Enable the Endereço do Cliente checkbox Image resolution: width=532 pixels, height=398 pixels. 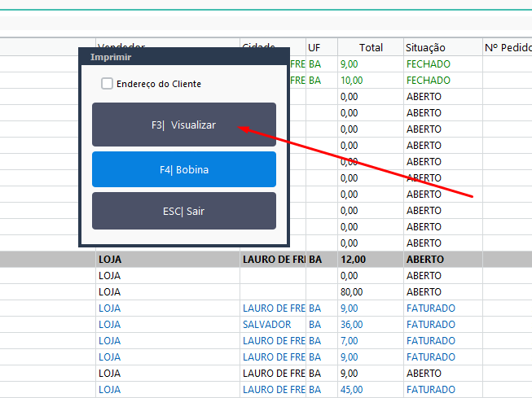107,83
